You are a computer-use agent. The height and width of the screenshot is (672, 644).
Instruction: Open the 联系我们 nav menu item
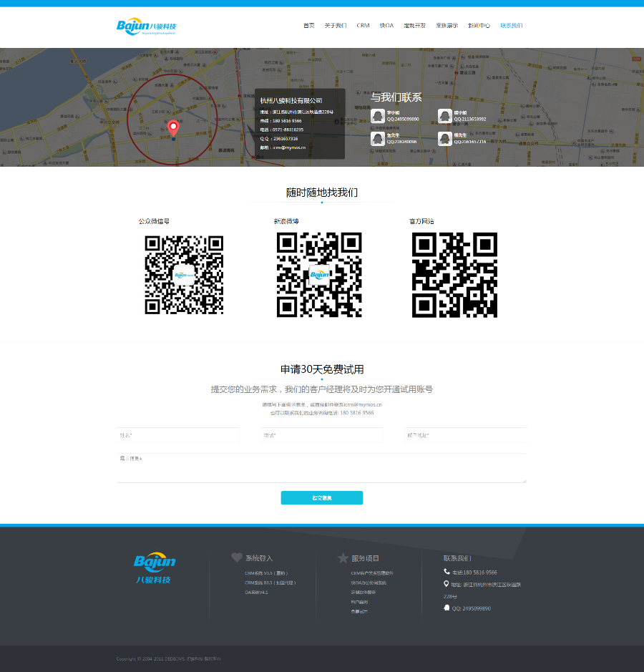click(512, 25)
